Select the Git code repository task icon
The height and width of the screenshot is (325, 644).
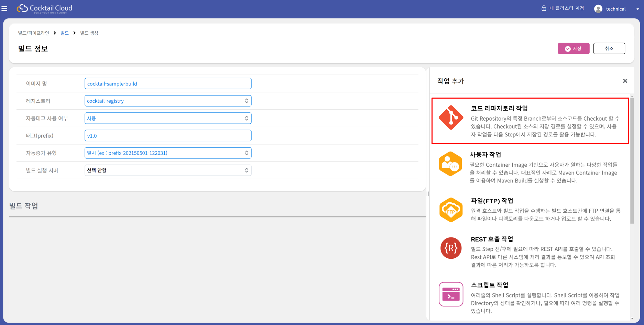[451, 118]
